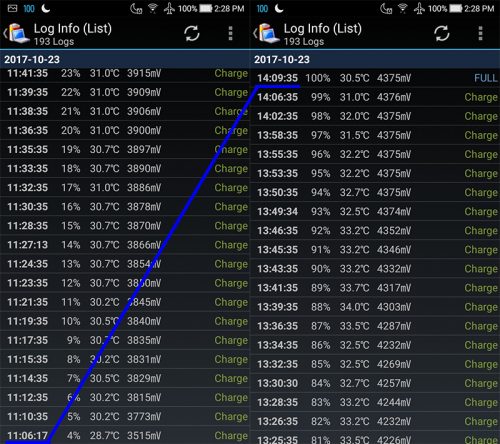Tap the airplane mode icon in left status bar
This screenshot has width=500, height=444.
[x=169, y=8]
